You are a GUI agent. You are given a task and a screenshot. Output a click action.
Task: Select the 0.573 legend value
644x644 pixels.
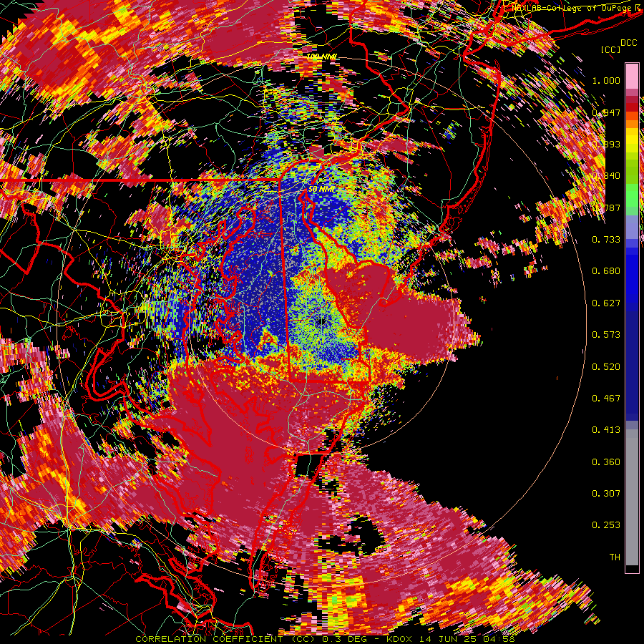click(606, 335)
